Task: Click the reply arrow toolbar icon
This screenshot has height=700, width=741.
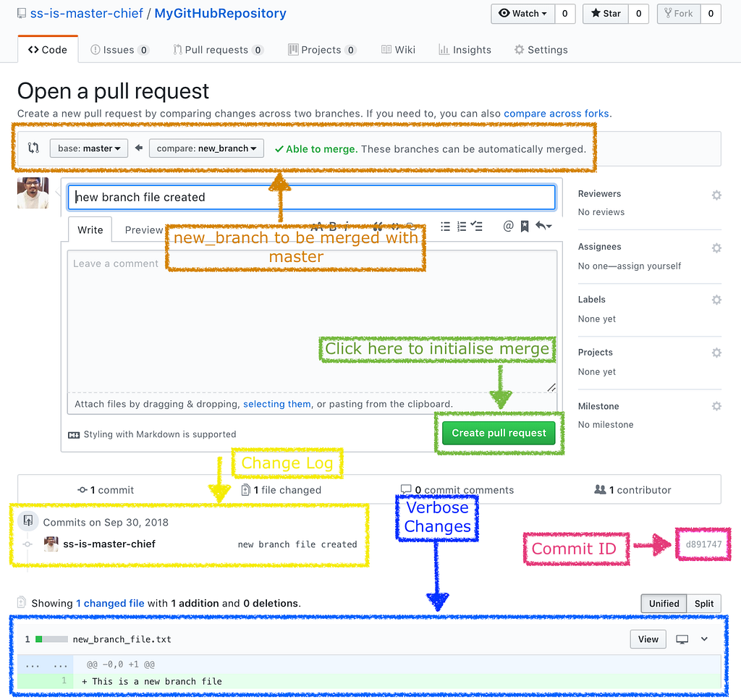Action: [543, 226]
